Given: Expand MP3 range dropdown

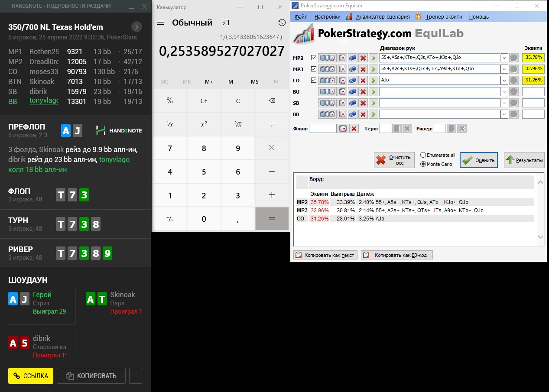Looking at the screenshot, I should click(x=504, y=69).
